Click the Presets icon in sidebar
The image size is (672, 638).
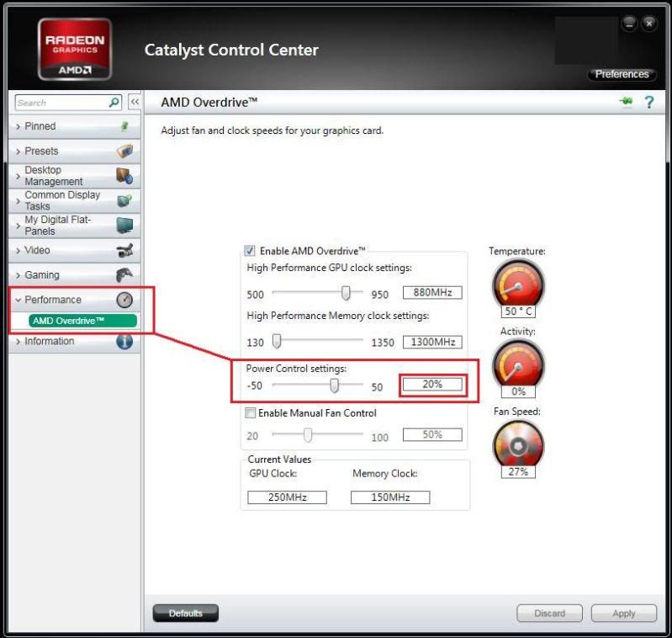124,151
